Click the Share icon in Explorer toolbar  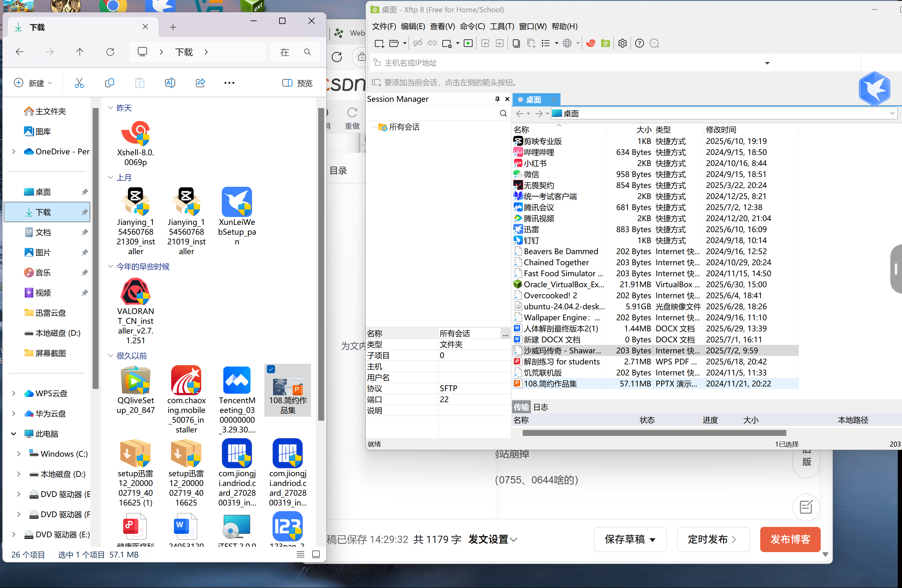[x=200, y=83]
